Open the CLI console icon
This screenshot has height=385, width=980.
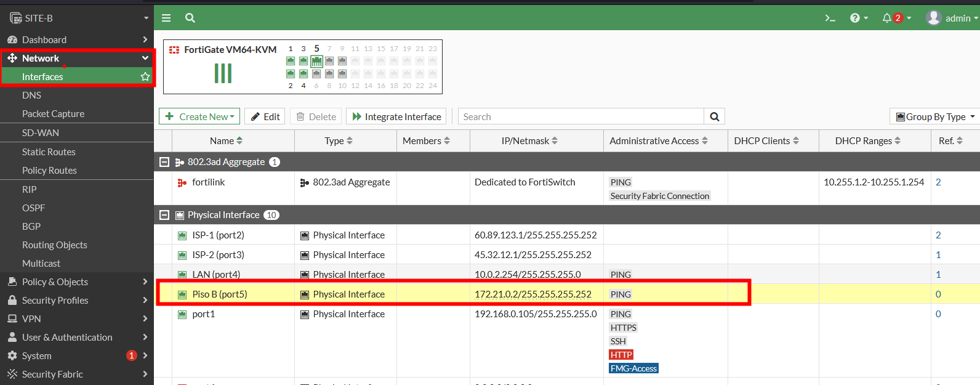pos(830,18)
